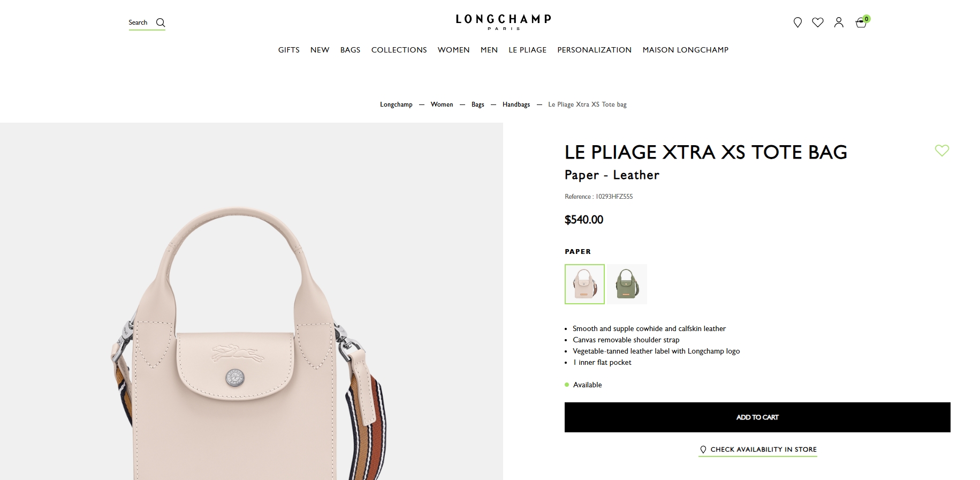Open the shopping cart basket icon
Viewport: 980px width, 480px height.
pyautogui.click(x=861, y=22)
